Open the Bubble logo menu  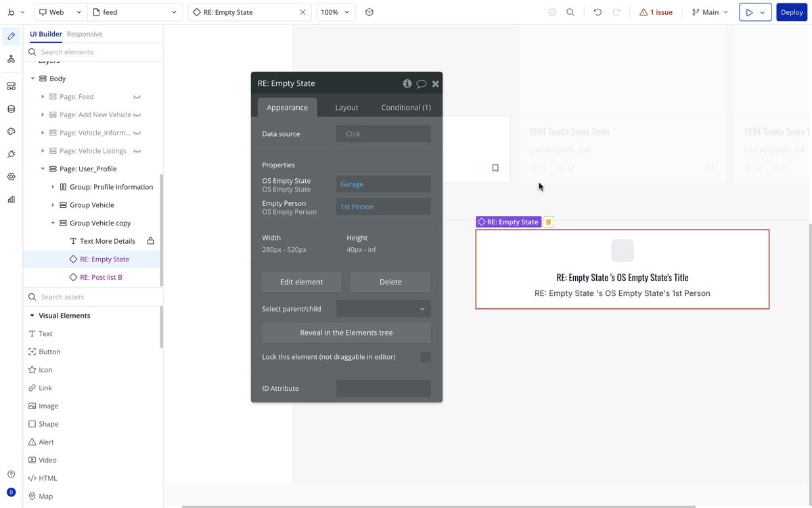(x=15, y=12)
